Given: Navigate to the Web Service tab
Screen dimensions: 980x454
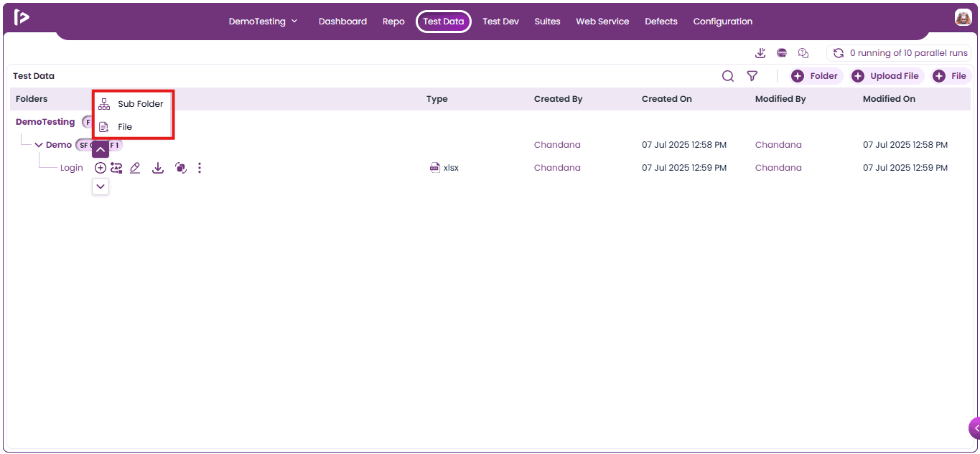Looking at the screenshot, I should [x=602, y=22].
